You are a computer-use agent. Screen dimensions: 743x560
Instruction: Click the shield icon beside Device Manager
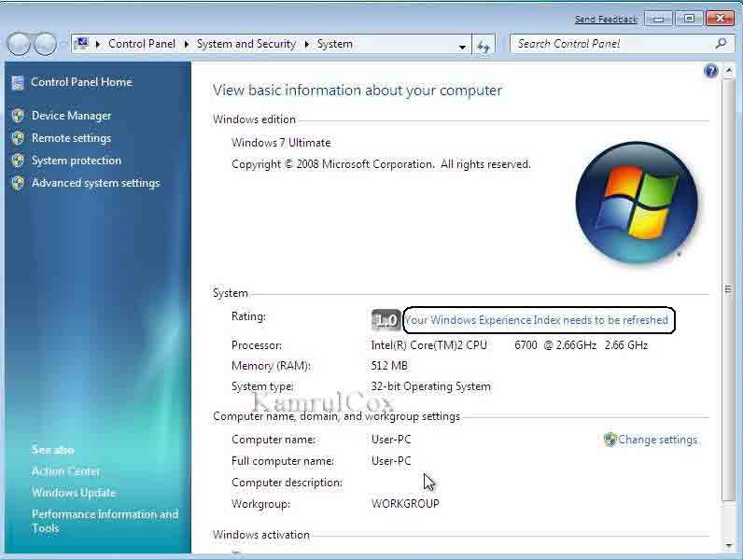(18, 116)
